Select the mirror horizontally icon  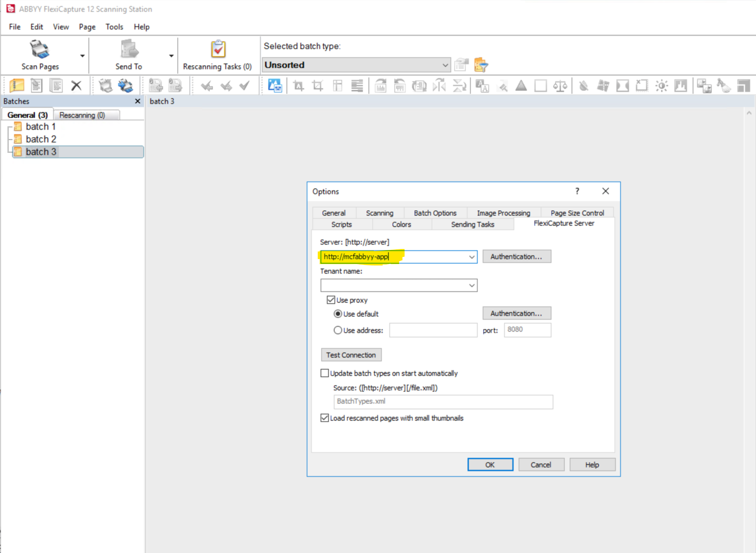click(439, 86)
